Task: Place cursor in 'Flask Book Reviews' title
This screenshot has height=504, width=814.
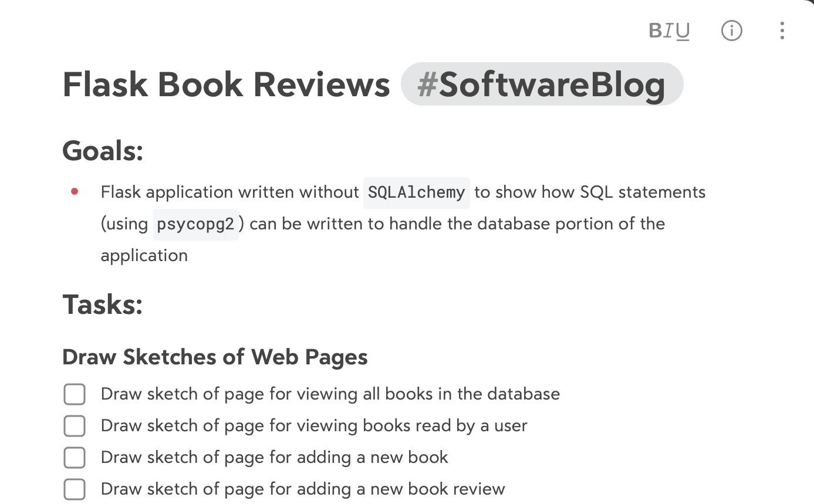Action: 226,84
